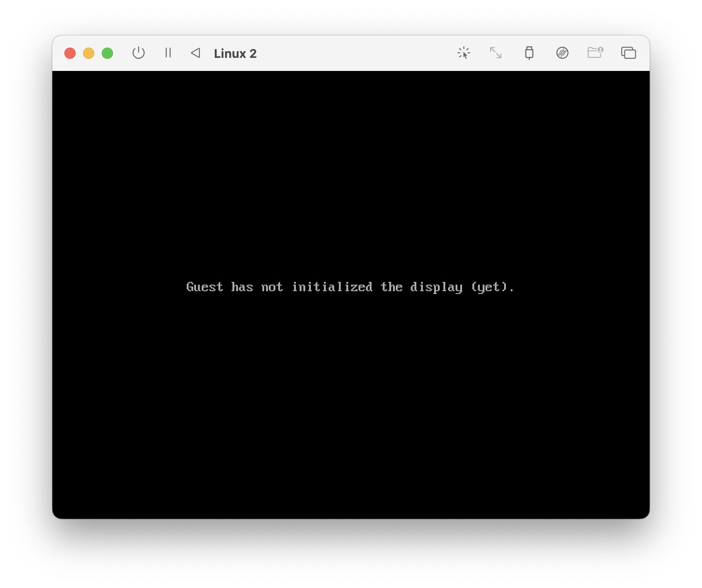
Task: Open the shared folder icon
Action: (595, 52)
